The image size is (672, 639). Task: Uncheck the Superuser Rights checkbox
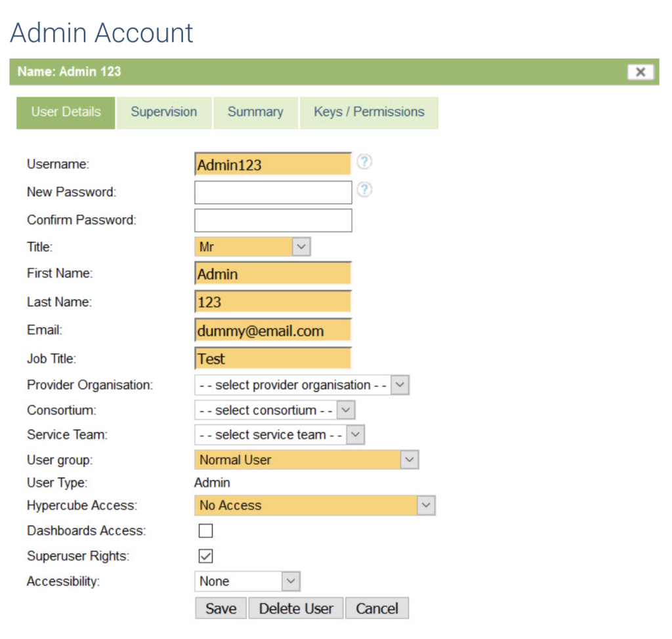pyautogui.click(x=205, y=556)
